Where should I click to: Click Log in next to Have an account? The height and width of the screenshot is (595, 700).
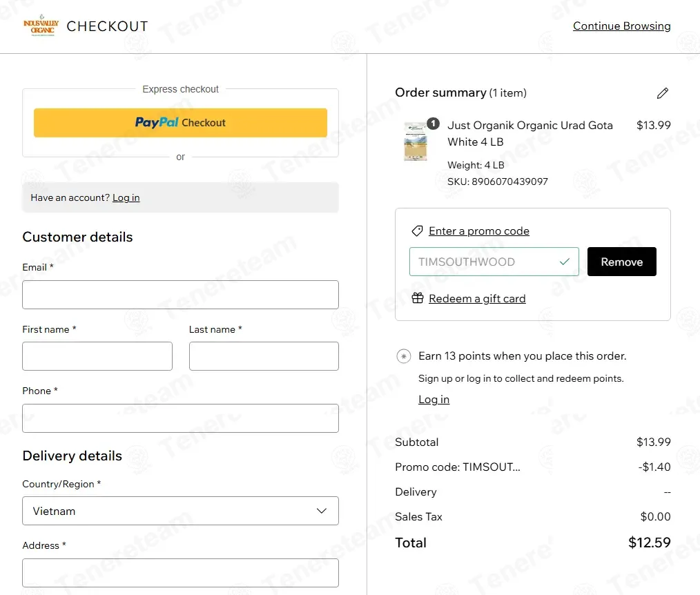click(126, 197)
